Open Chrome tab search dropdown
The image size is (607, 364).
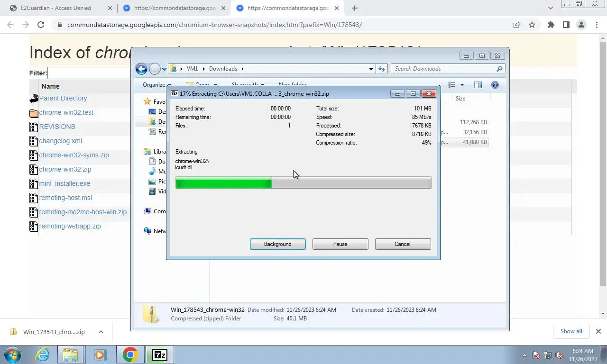[x=551, y=8]
